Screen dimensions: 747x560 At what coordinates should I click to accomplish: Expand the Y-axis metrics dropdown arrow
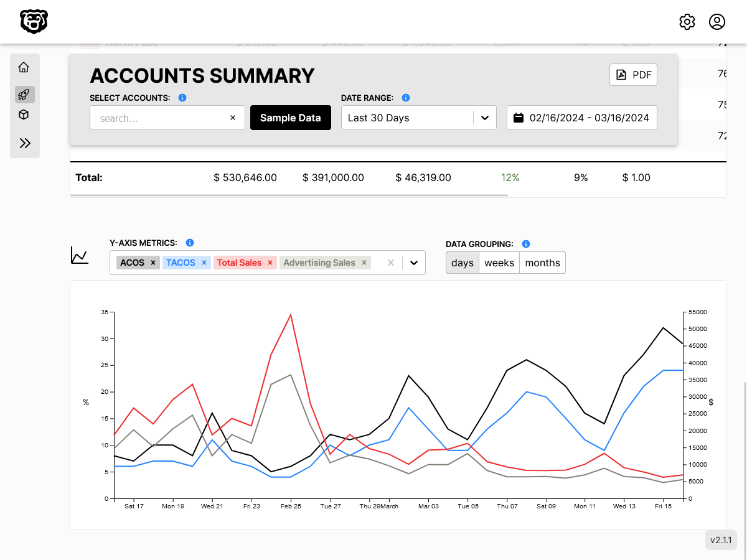(x=413, y=263)
